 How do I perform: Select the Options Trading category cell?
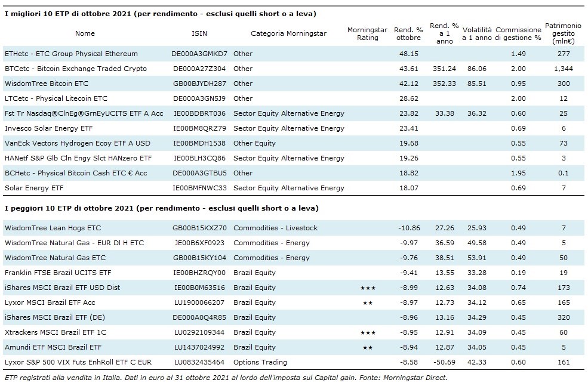click(260, 362)
